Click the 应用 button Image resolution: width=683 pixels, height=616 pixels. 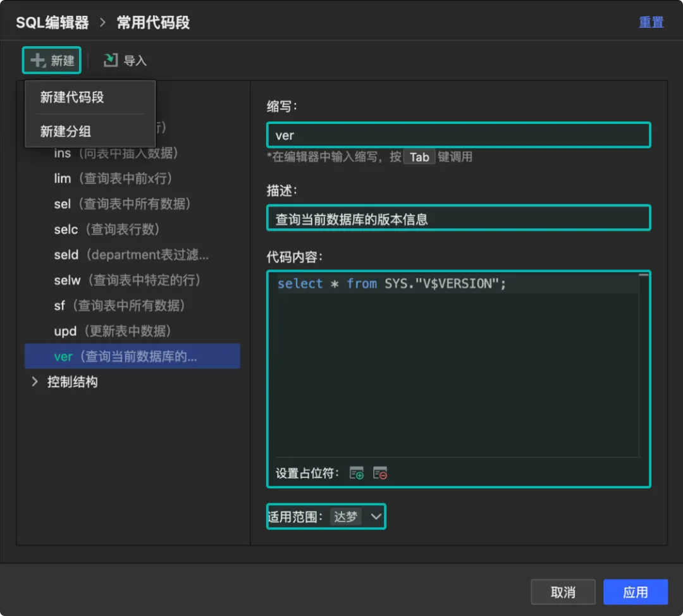point(635,592)
